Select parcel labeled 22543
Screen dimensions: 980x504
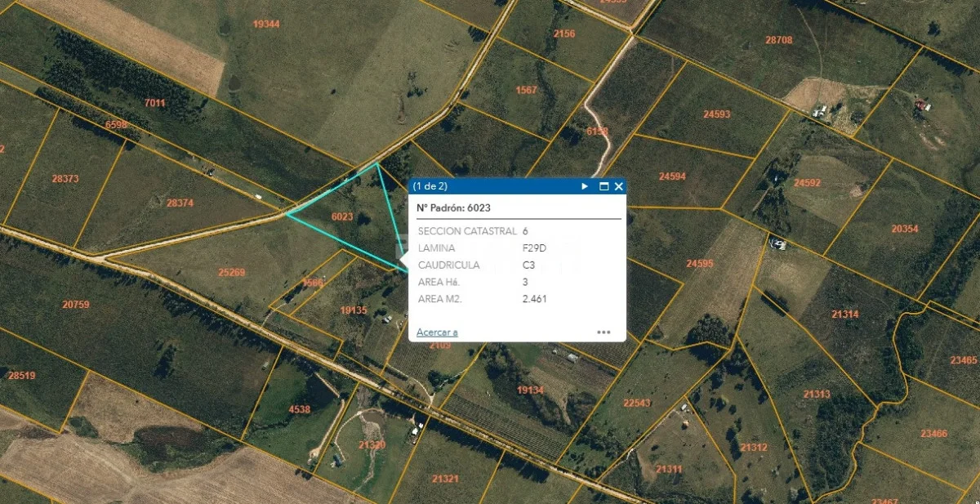(x=637, y=403)
